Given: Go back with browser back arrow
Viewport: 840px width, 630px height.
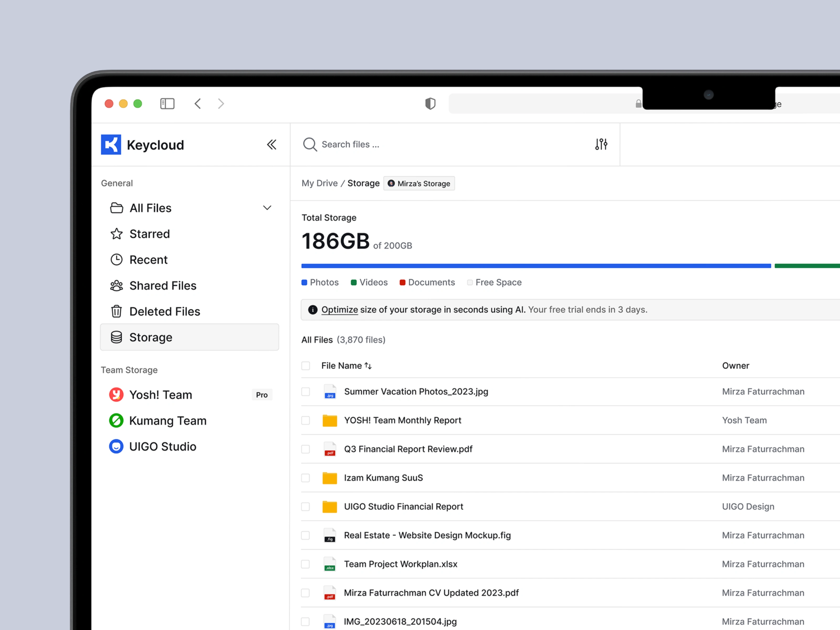Looking at the screenshot, I should pyautogui.click(x=197, y=103).
